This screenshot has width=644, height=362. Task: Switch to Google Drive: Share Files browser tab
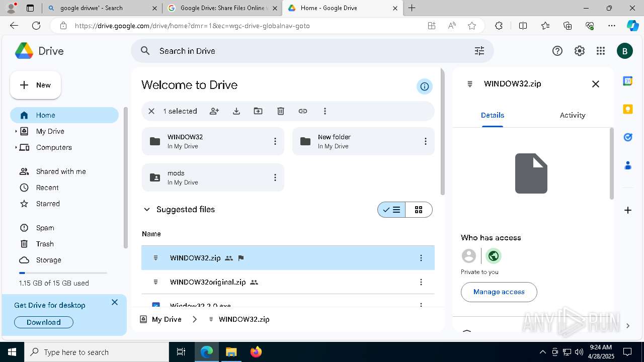pyautogui.click(x=221, y=8)
